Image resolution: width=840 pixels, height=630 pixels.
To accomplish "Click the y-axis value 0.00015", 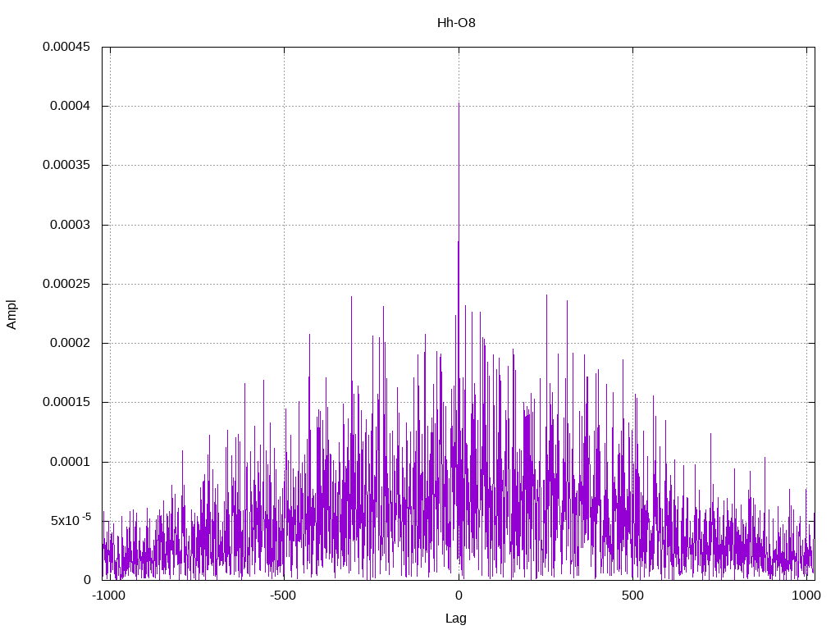I will click(x=66, y=402).
